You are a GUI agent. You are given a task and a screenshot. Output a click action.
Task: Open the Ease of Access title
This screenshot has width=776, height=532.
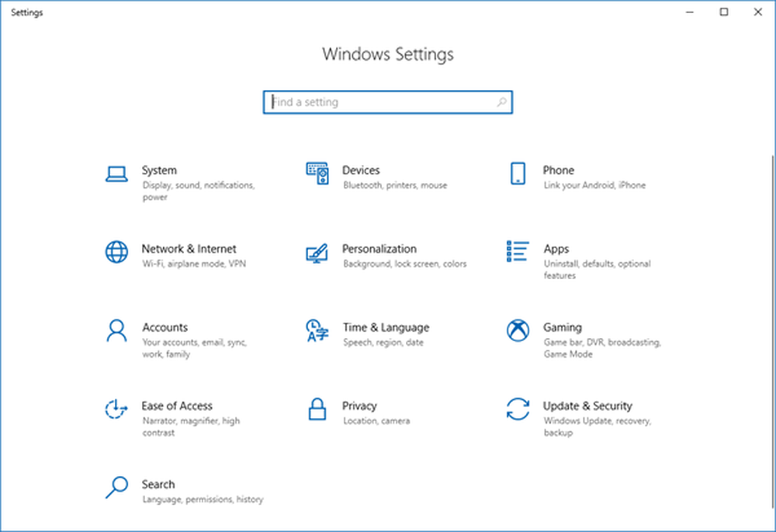tap(177, 406)
